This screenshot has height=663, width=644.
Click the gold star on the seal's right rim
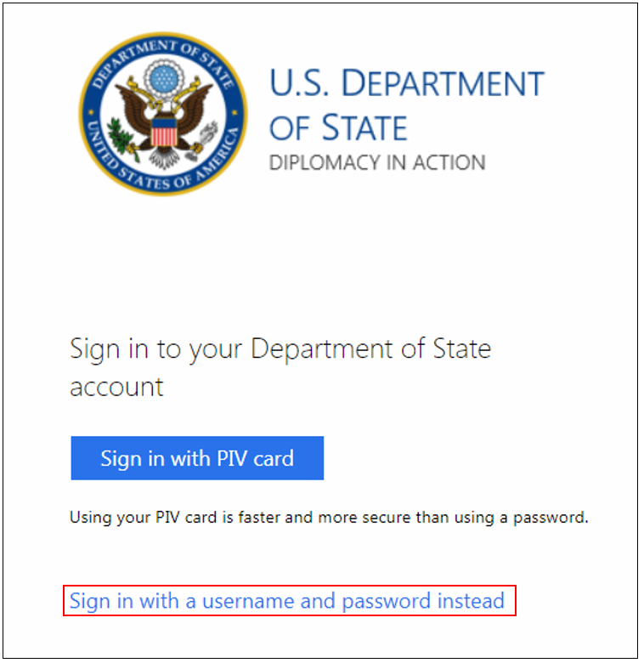point(235,113)
